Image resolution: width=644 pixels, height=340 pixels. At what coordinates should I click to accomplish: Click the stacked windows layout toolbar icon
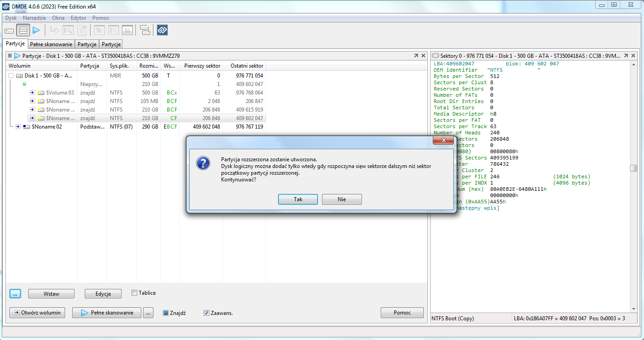145,30
